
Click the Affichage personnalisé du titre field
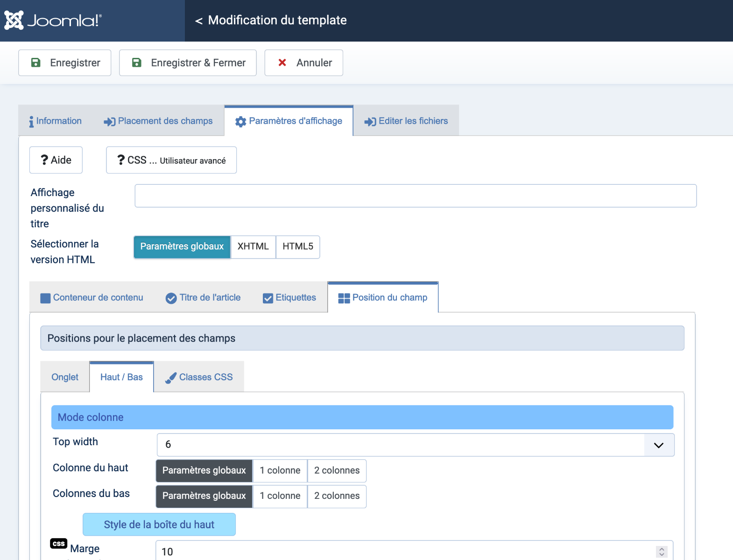(x=416, y=196)
